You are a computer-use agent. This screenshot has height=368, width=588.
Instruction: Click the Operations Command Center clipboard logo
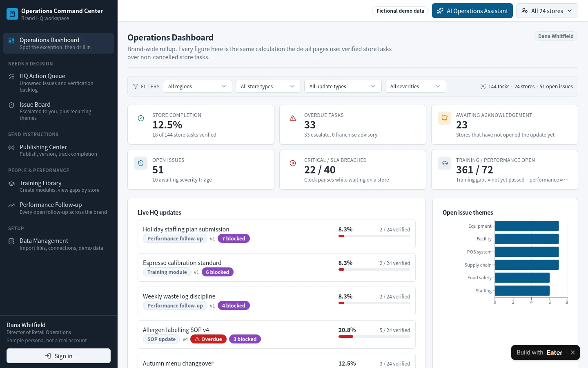tap(12, 14)
